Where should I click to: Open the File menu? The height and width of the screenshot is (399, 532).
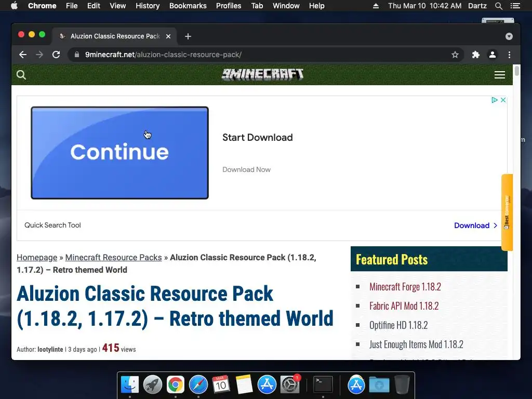click(x=72, y=6)
